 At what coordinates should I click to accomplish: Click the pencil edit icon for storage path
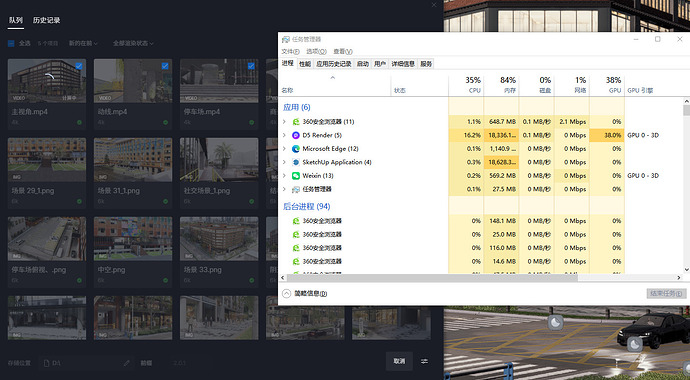(127, 363)
